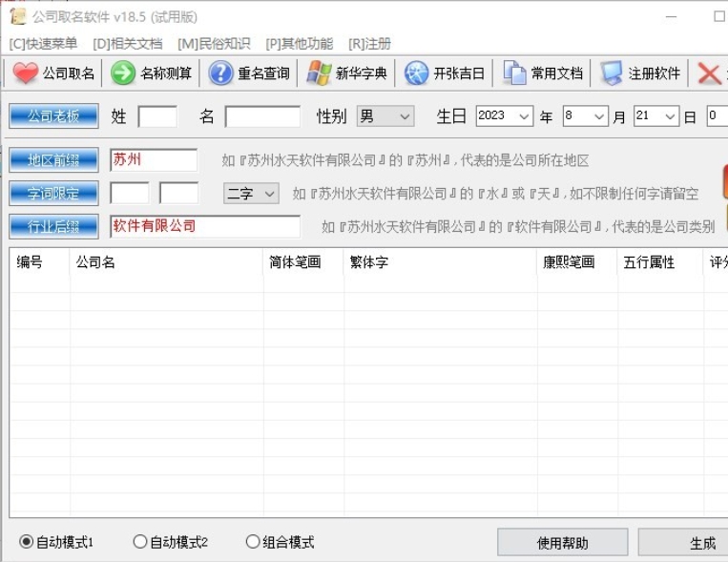Click the 公司名 column header
728x562 pixels.
(95, 262)
